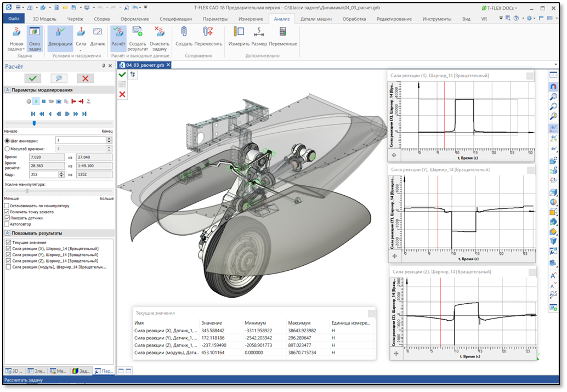Image resolution: width=567 pixels, height=392 pixels.
Task: Collapse the Показывать результаты section
Action: pos(7,233)
